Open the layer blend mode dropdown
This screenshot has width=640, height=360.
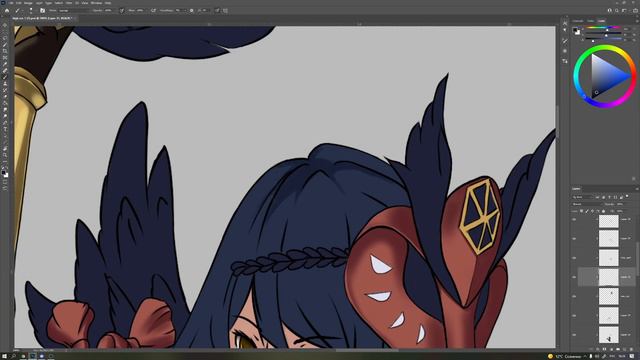point(587,204)
